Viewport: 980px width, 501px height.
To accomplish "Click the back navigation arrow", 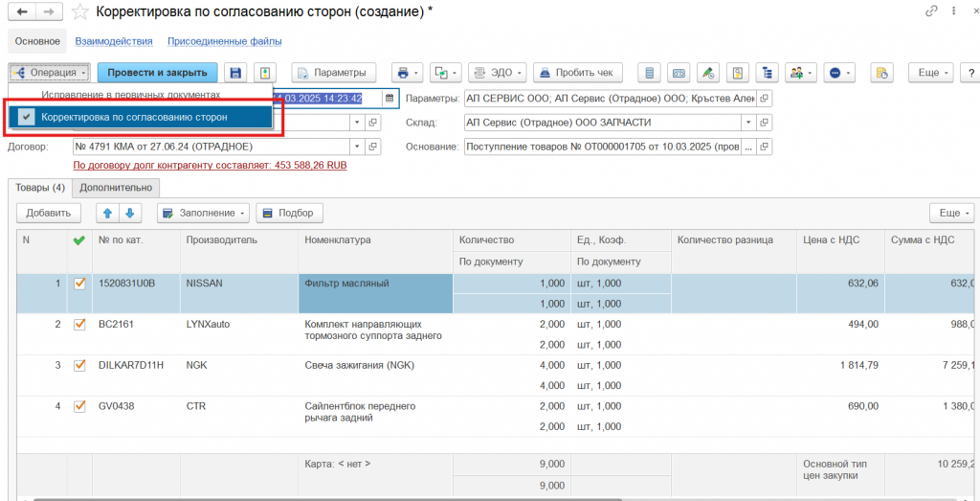I will [21, 12].
